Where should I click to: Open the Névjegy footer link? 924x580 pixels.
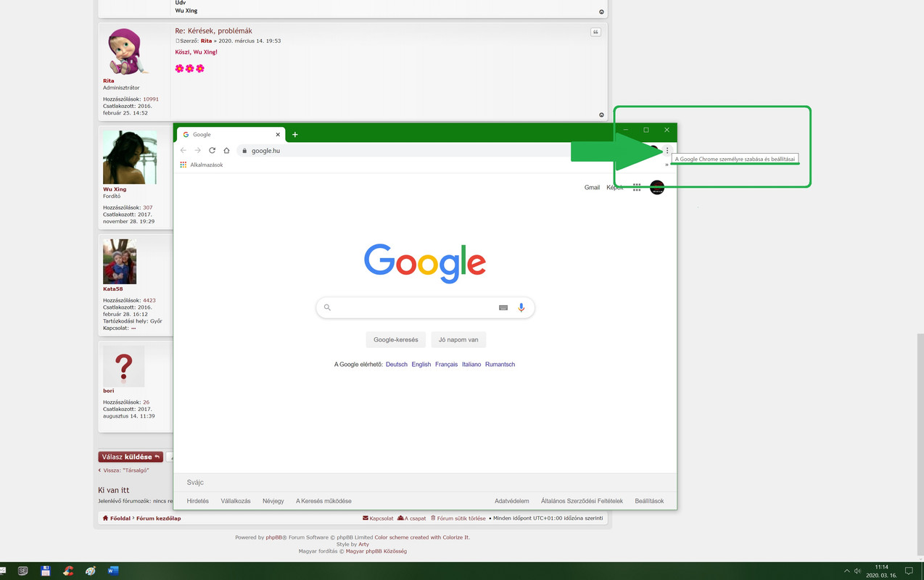point(273,501)
